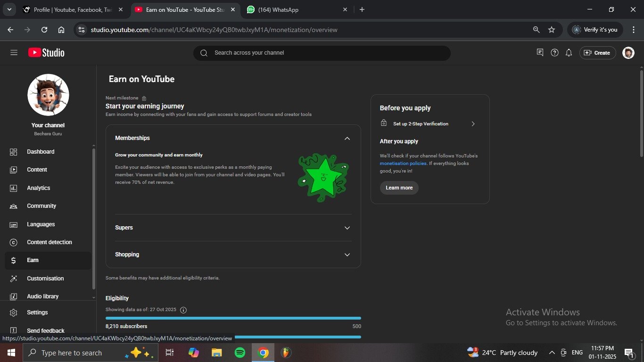Click the Learn more button
Viewport: 644px width, 362px height.
(x=399, y=188)
